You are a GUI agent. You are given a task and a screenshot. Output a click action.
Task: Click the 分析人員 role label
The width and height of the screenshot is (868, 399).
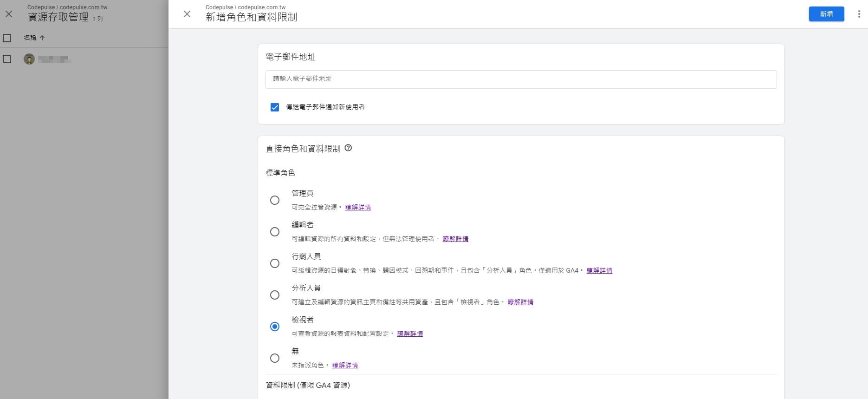(x=306, y=288)
